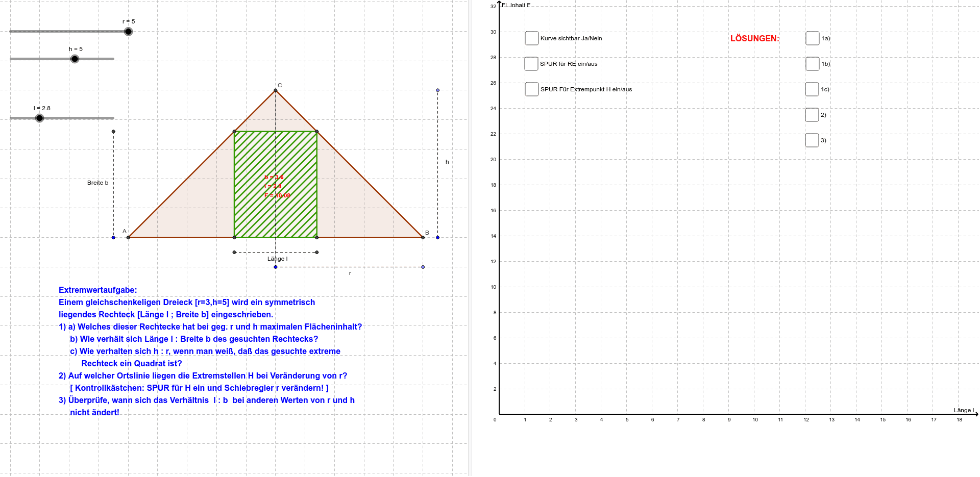Toggle the 'Kurve sichtbar Ja/Nein' checkbox

531,38
